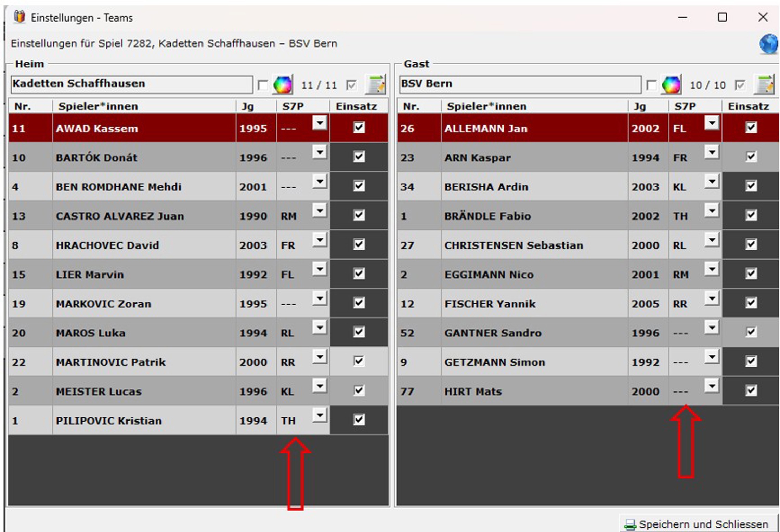The width and height of the screenshot is (780, 532).
Task: Click the blue globe icon
Action: tap(768, 44)
